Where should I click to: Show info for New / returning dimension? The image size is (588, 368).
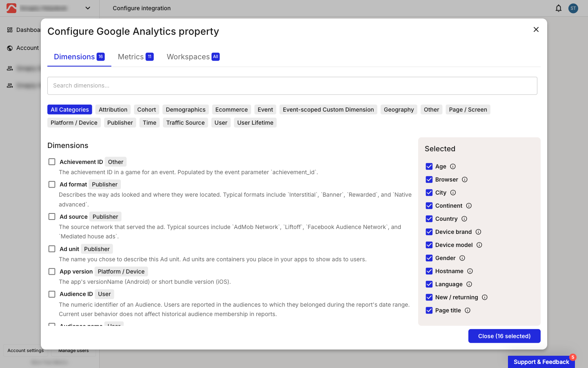coord(485,297)
